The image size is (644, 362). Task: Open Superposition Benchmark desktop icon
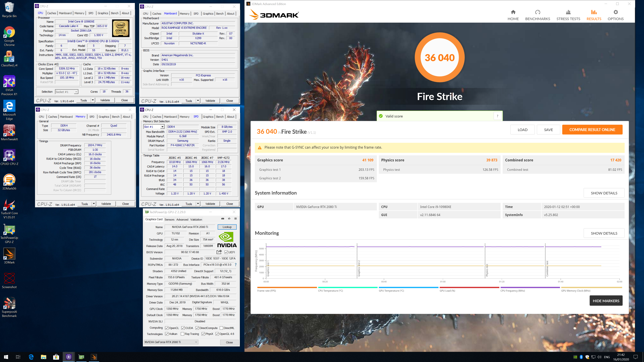coord(9,307)
